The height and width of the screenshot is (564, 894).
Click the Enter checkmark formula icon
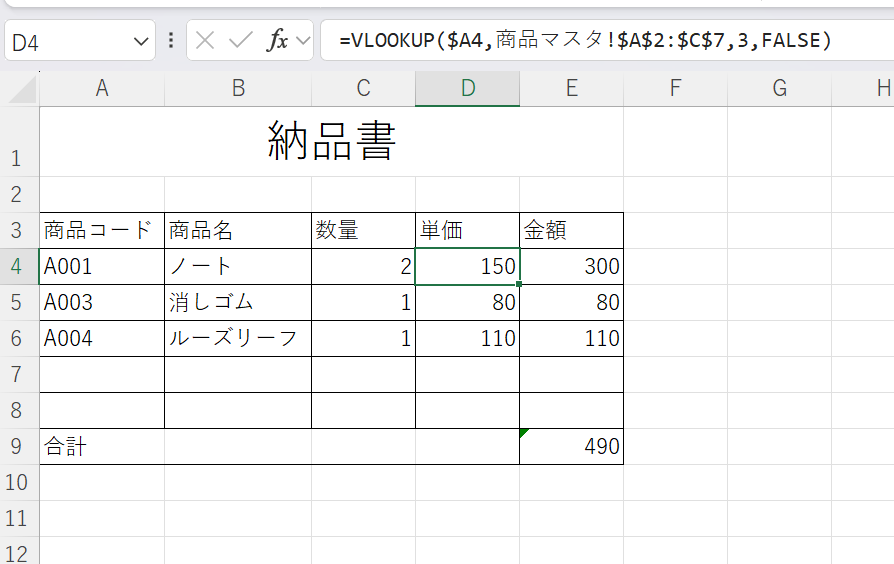240,40
